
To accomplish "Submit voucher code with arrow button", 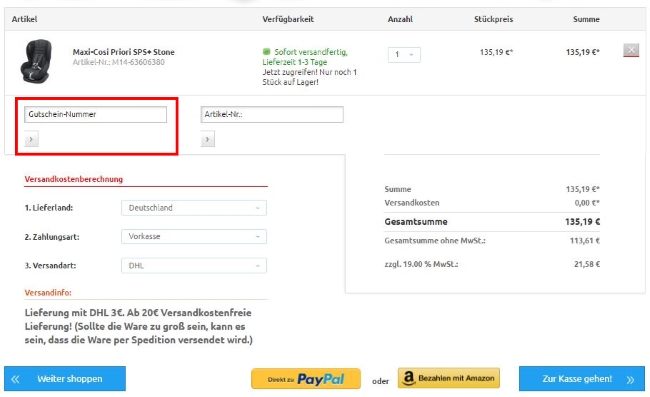I will click(32, 139).
